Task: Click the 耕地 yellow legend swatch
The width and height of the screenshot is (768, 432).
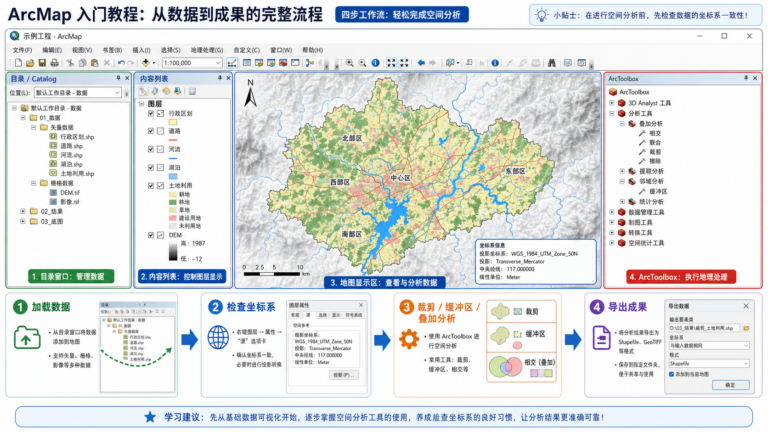Action: coord(173,194)
